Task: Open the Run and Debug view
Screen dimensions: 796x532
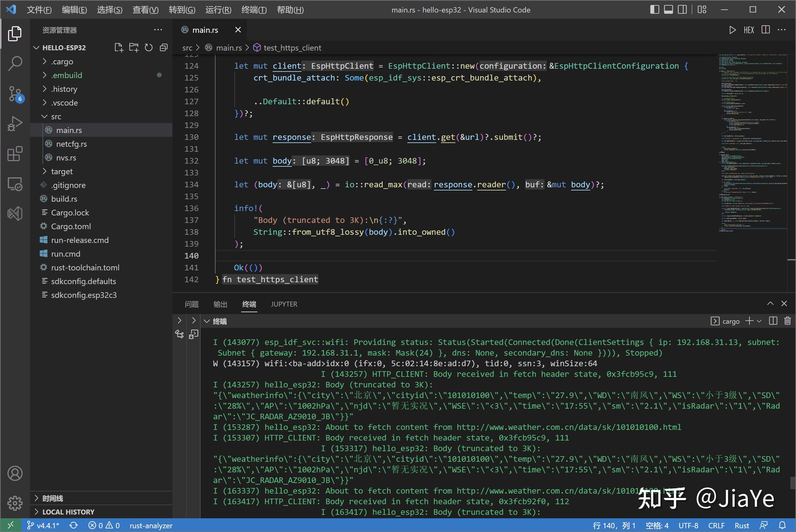Action: point(15,124)
